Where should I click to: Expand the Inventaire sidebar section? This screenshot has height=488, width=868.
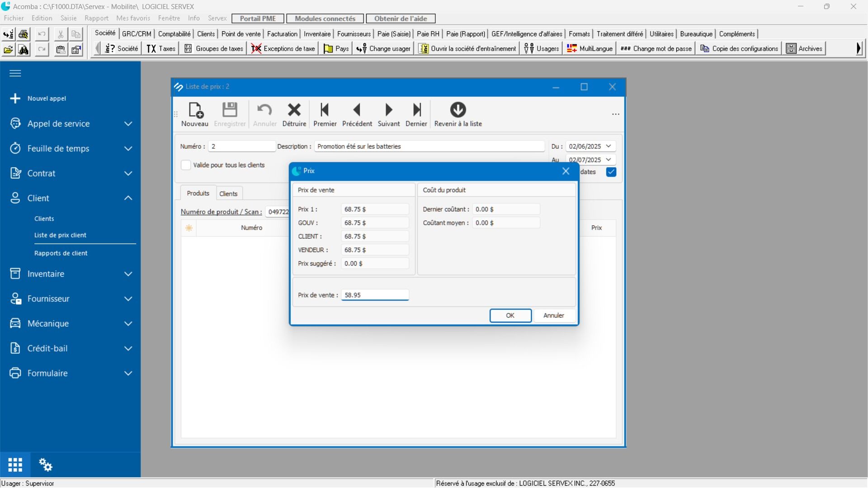[x=128, y=274]
